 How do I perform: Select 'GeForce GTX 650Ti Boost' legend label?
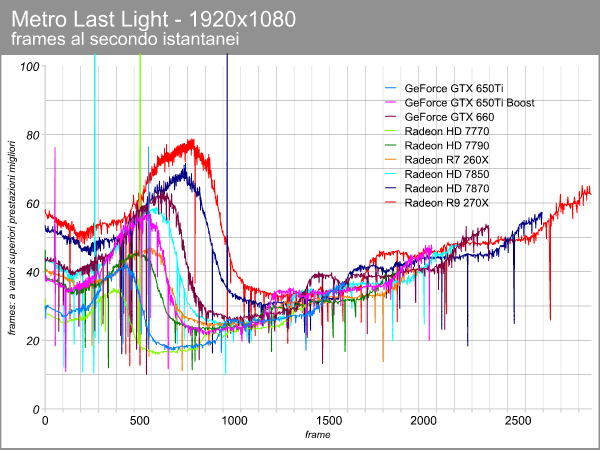click(469, 103)
